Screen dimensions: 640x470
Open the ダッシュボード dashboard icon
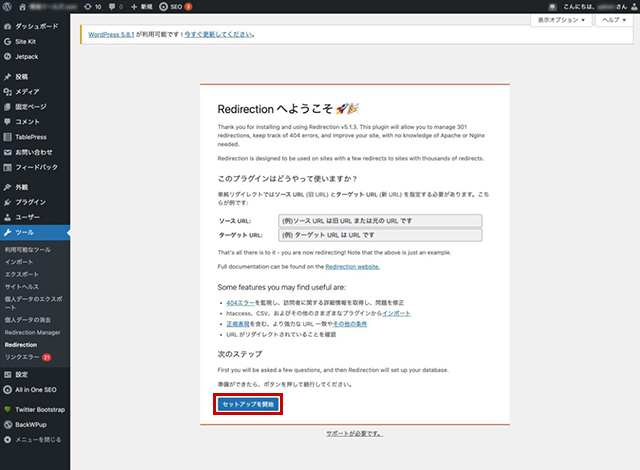[7, 26]
